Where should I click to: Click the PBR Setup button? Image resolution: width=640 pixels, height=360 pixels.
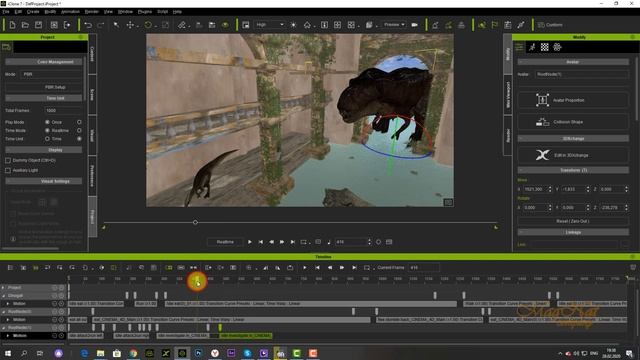coord(44,87)
